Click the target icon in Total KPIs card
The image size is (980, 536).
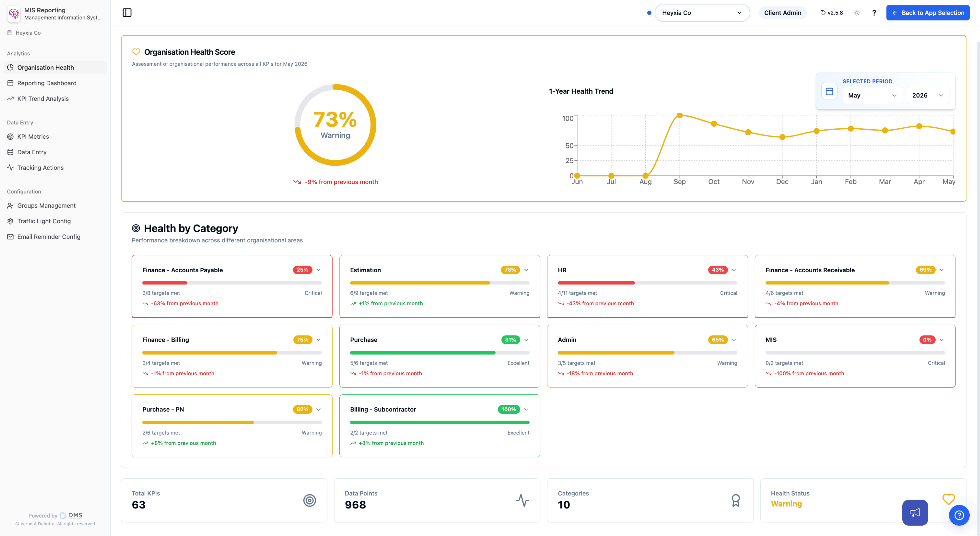(310, 500)
